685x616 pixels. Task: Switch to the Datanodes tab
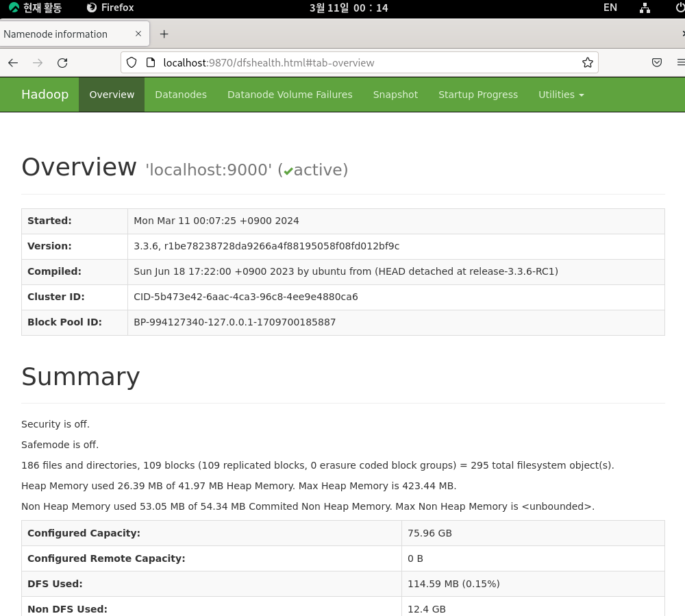181,95
